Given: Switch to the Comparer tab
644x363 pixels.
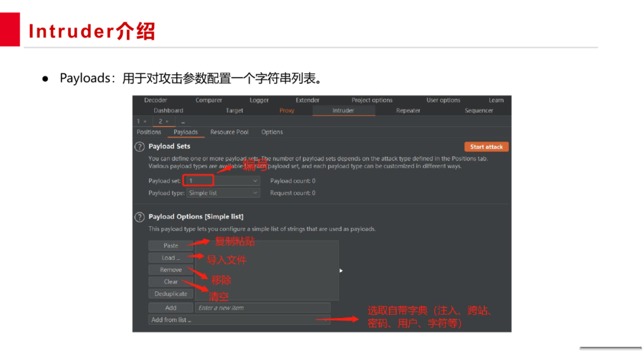Looking at the screenshot, I should tap(209, 100).
